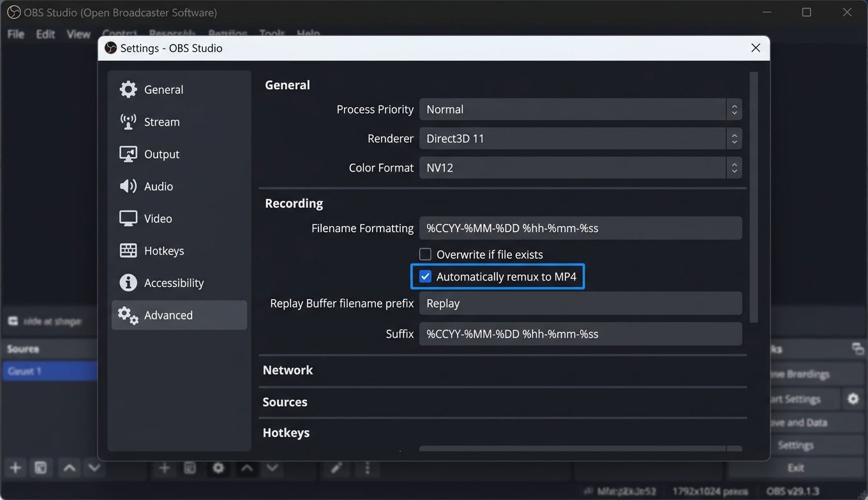
Task: Click the pencil edit icon in main window
Action: 336,468
